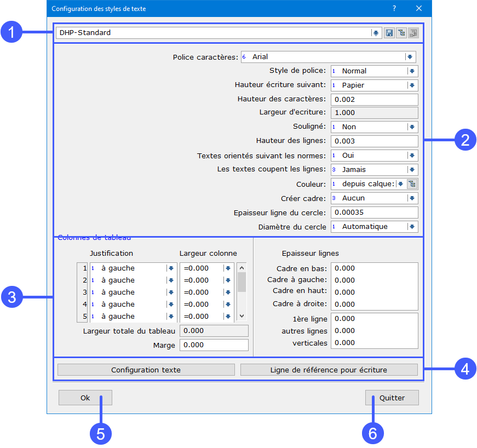
Task: Expand row 3 Largeur colonne dropdown
Action: 228,292
